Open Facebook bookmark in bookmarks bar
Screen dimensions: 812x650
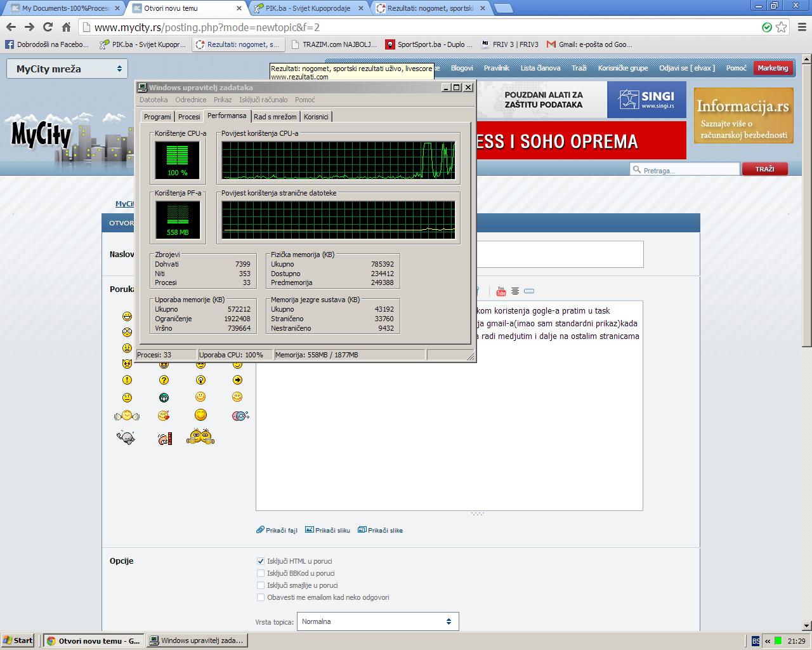pyautogui.click(x=47, y=44)
